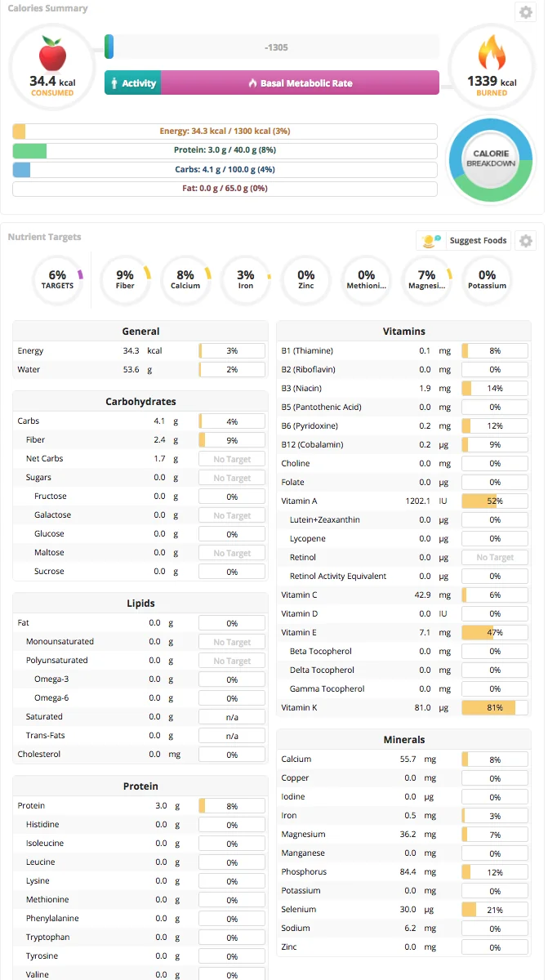Click the Net Carbs No Target box

pyautogui.click(x=232, y=459)
